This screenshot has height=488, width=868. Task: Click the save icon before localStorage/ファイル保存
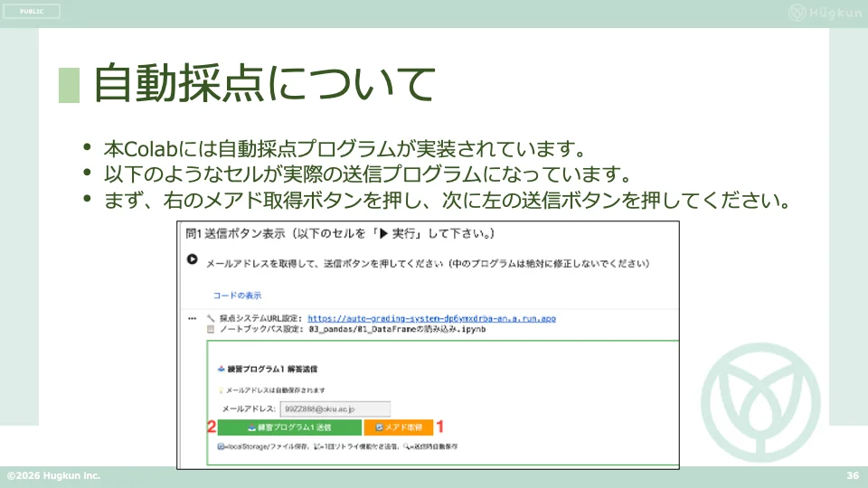pos(221,446)
